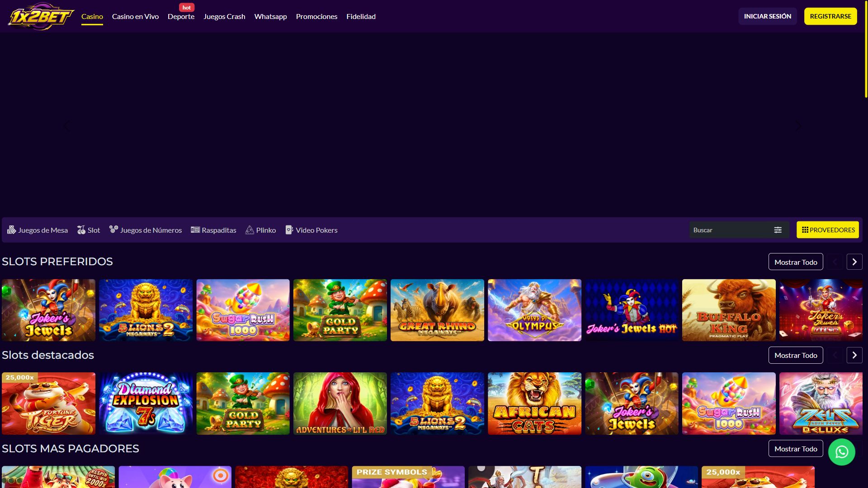Click Mostrar Todo for Slots Preferidos
868x488 pixels.
coord(796,262)
